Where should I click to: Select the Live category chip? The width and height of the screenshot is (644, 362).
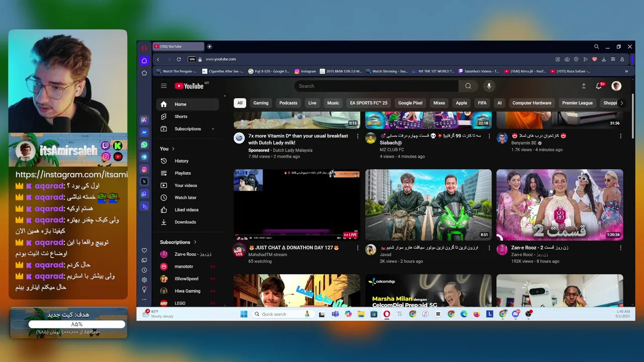[312, 103]
